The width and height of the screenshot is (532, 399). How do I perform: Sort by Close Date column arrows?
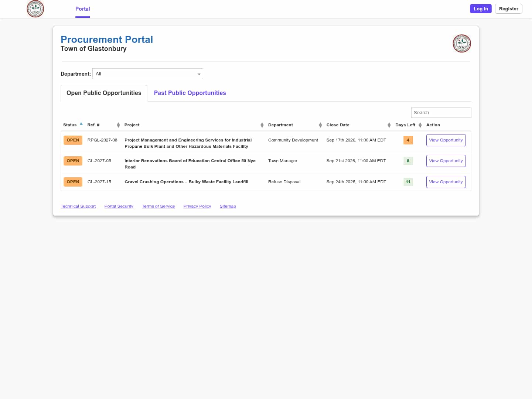click(389, 125)
